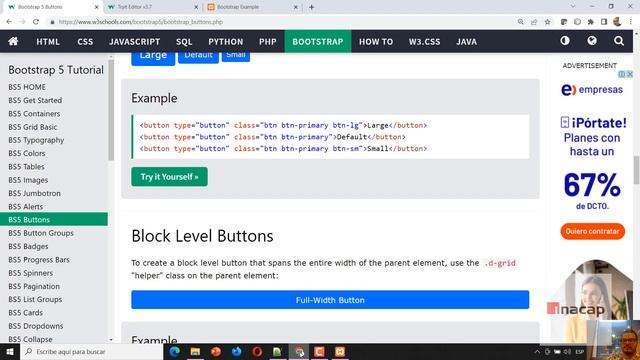Open SQL in top navigation

(184, 42)
